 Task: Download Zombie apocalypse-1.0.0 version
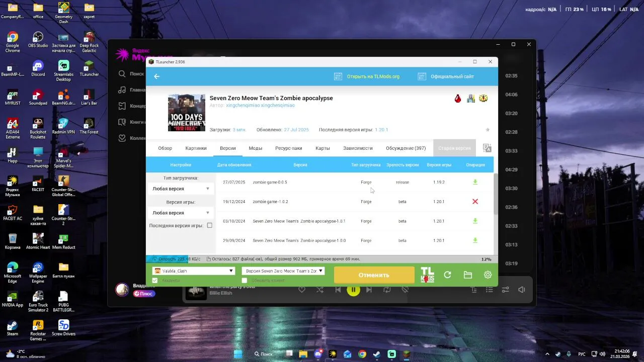(475, 240)
